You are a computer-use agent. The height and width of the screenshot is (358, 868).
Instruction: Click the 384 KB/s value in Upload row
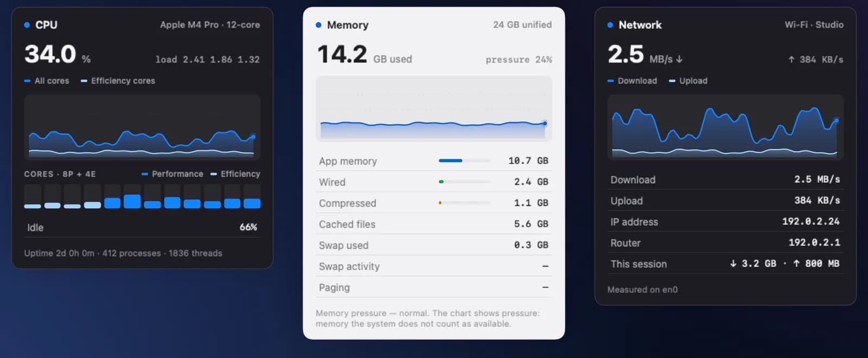pyautogui.click(x=817, y=201)
